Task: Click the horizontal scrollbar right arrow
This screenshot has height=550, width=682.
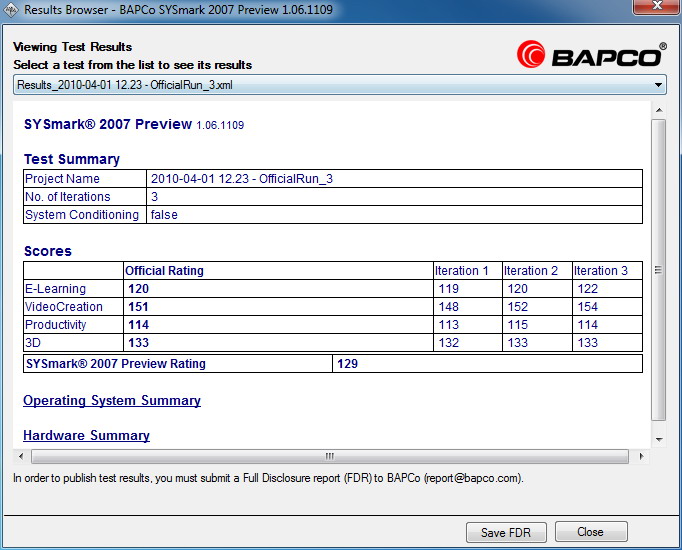Action: point(641,456)
